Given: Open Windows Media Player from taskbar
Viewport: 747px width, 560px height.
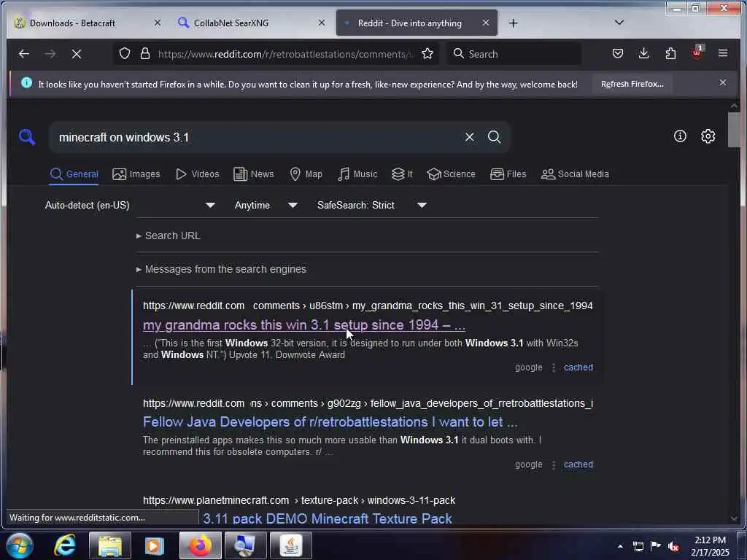Looking at the screenshot, I should click(155, 545).
